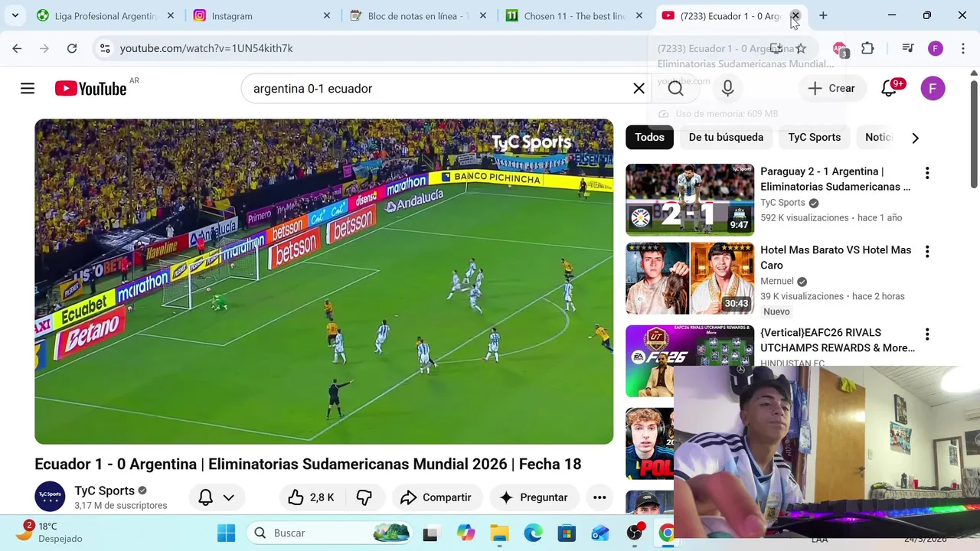The height and width of the screenshot is (551, 980).
Task: Open options for the Paraguay 2 - 1 Argentina video
Action: point(927,174)
